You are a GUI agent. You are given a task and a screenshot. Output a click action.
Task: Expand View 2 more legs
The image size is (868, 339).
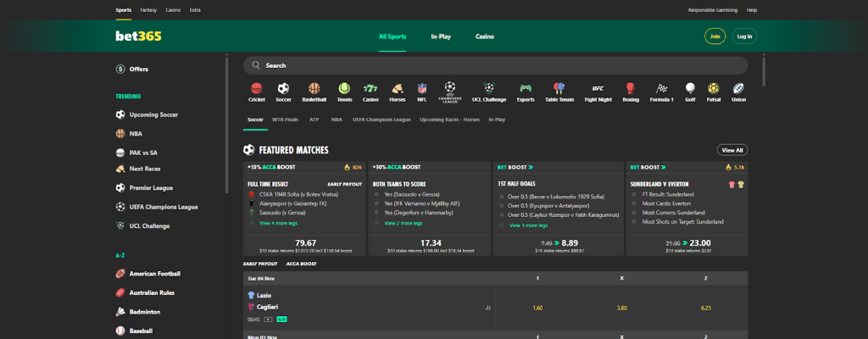(403, 223)
